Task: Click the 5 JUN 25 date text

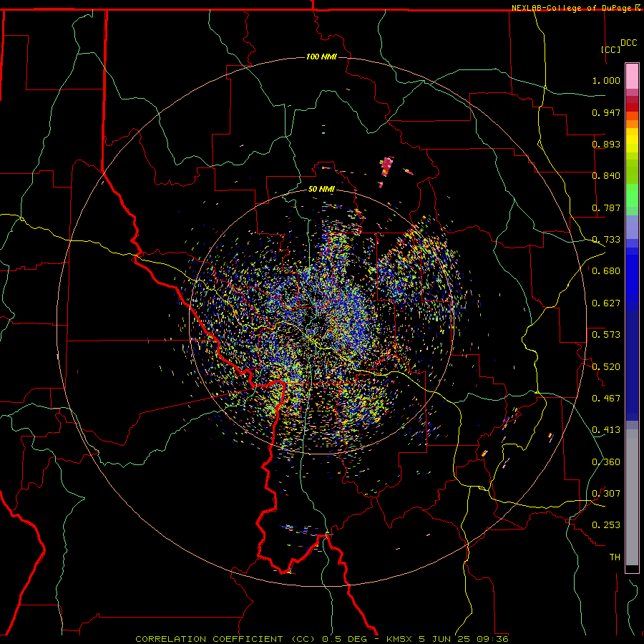Action: click(445, 639)
